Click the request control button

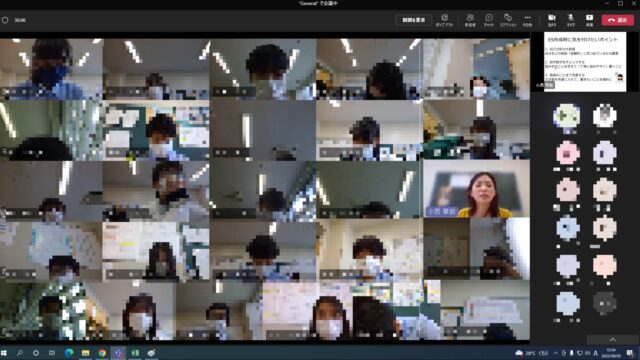[x=413, y=20]
